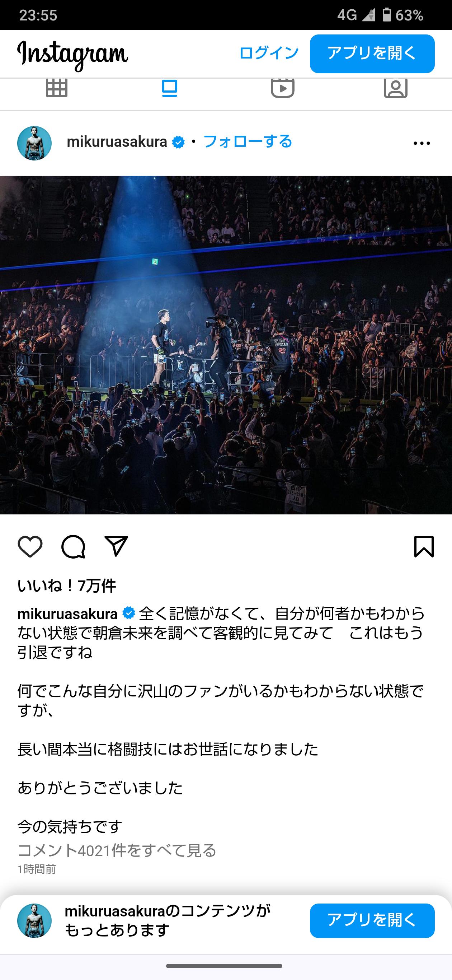
Task: Open the arena post photo
Action: [226, 345]
